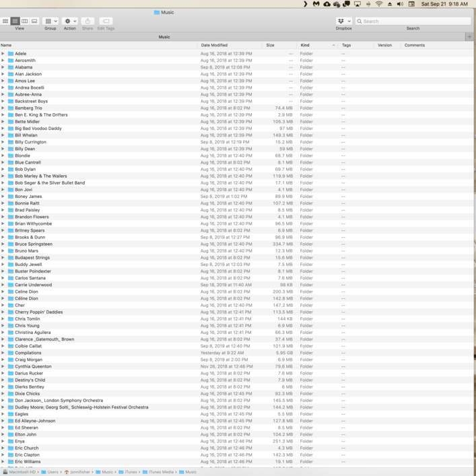The height and width of the screenshot is (476, 476).
Task: Expand the Bruce Springsteen folder triangle
Action: pyautogui.click(x=3, y=244)
